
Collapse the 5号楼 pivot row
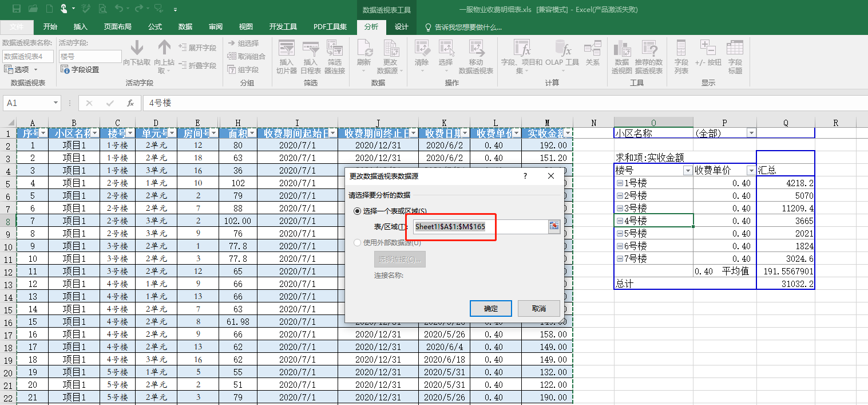click(x=620, y=234)
